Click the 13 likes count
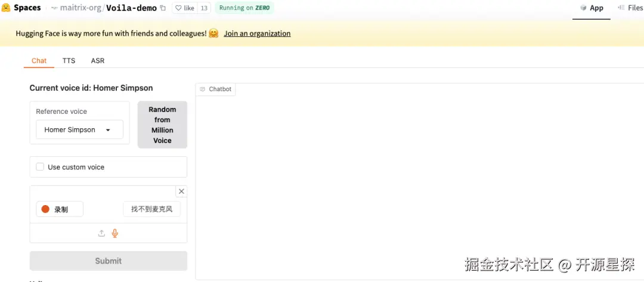This screenshot has height=282, width=644. coord(204,8)
